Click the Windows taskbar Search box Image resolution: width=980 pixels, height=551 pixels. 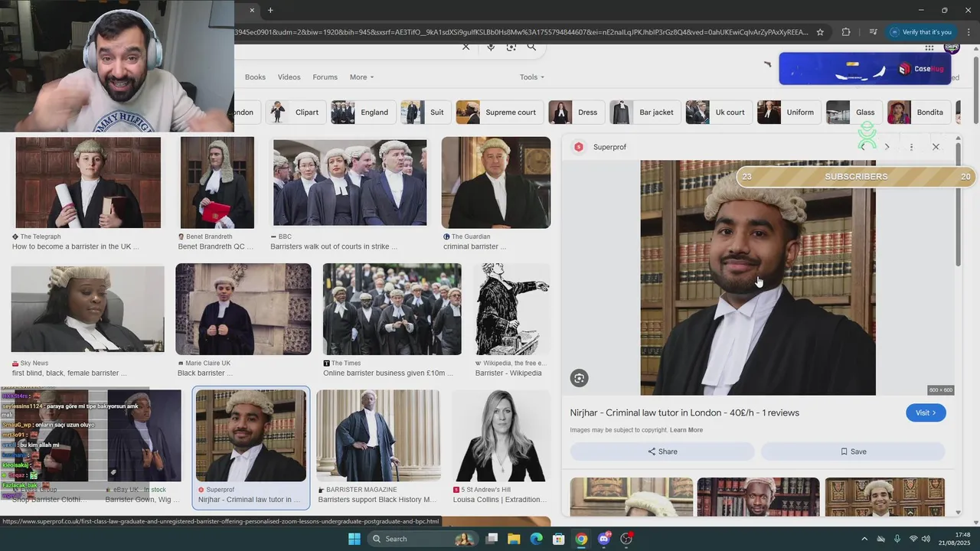[421, 539]
